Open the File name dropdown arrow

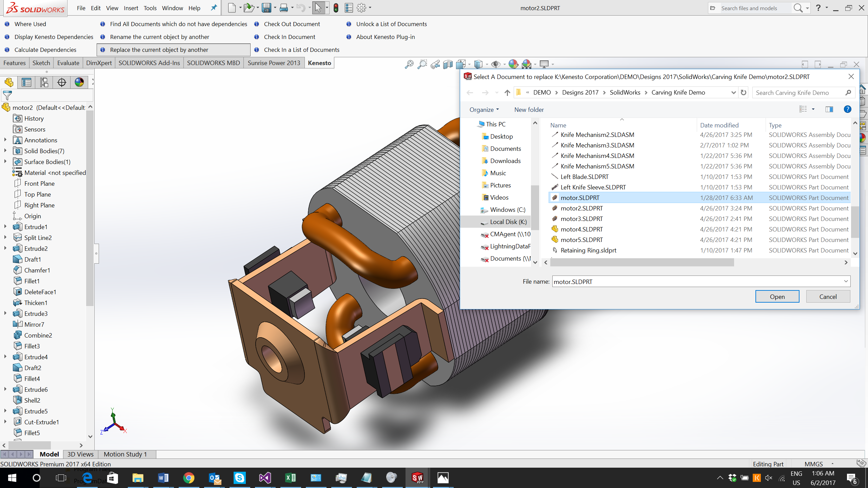pos(846,281)
